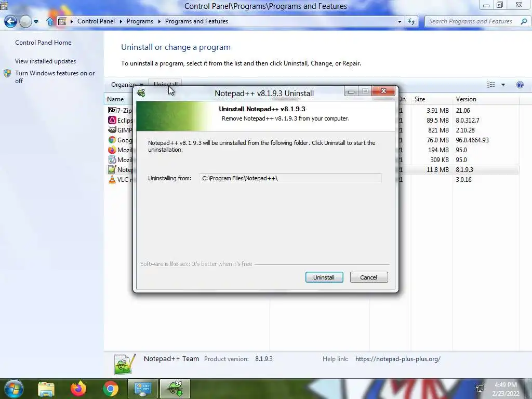Open the notepad-plus-plus.org help link

coord(397,358)
